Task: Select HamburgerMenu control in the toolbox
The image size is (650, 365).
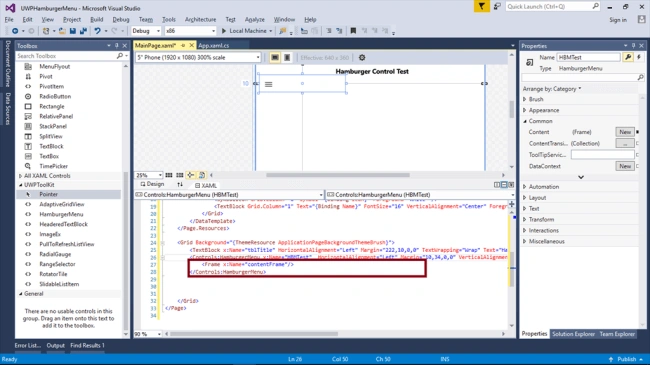Action: point(61,214)
